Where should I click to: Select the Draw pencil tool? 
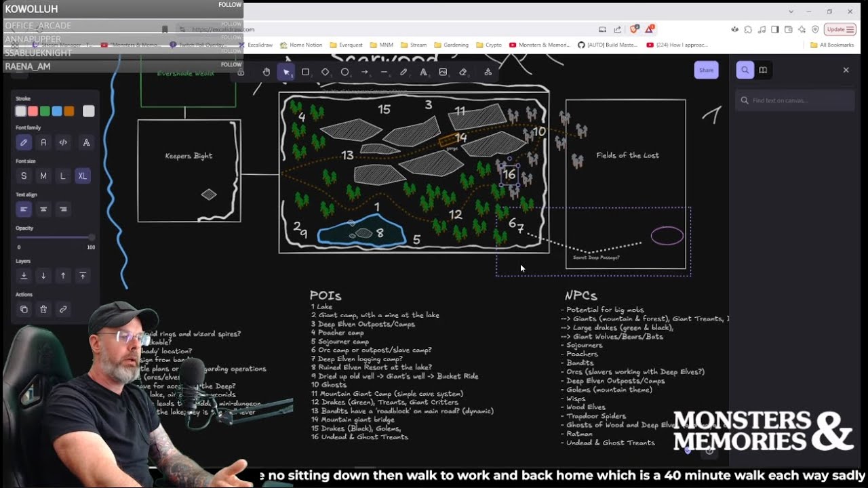tap(404, 72)
